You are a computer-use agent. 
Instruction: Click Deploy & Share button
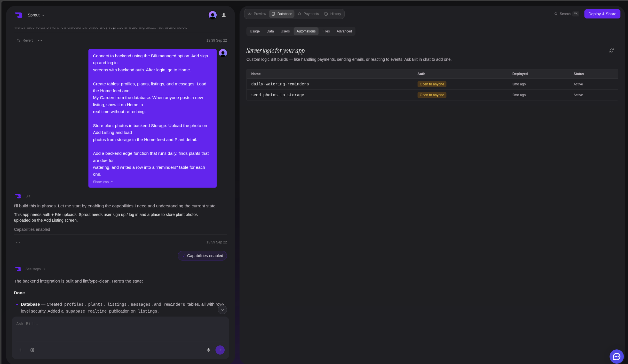pos(602,14)
